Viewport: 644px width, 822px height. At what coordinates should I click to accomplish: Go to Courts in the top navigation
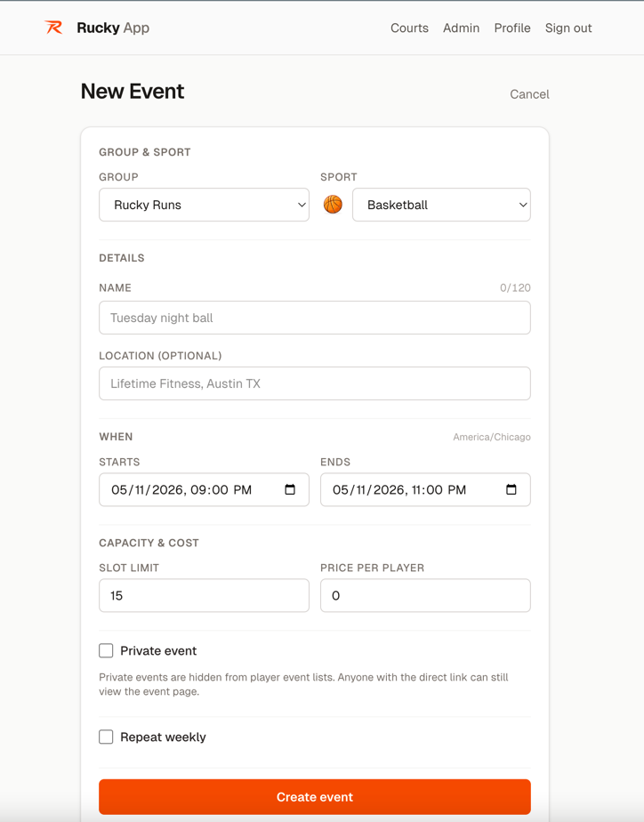coord(409,28)
